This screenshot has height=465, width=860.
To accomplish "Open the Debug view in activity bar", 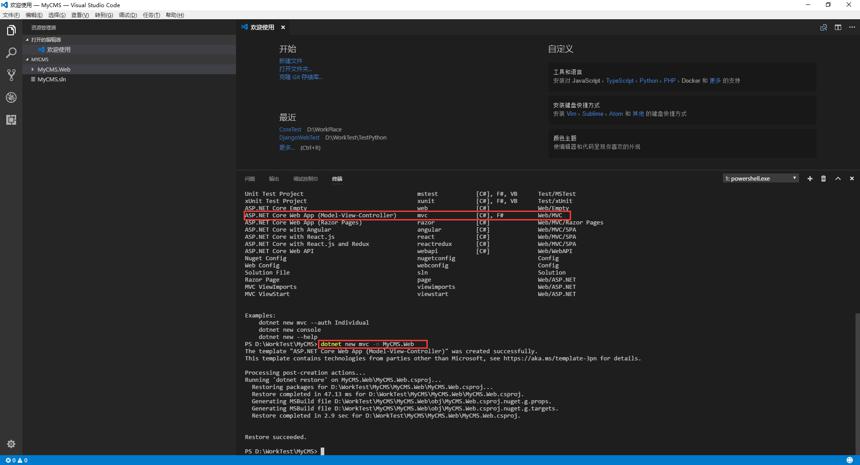I will [x=11, y=98].
